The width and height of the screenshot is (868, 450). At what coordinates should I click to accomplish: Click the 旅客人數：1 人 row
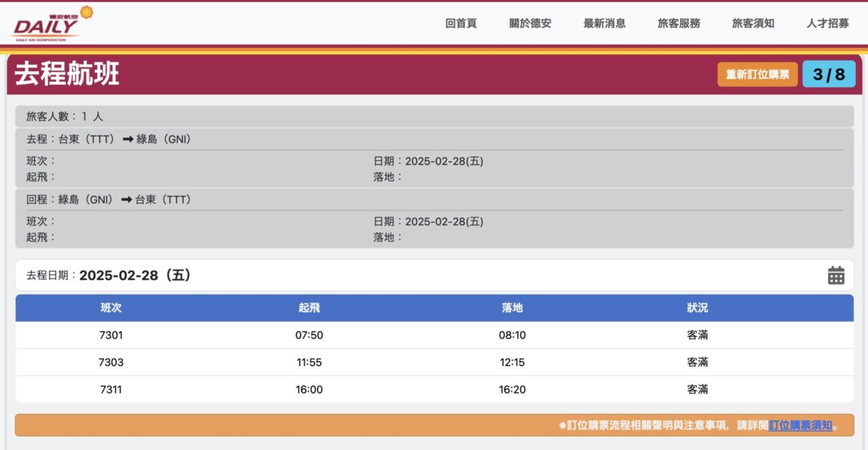(434, 117)
